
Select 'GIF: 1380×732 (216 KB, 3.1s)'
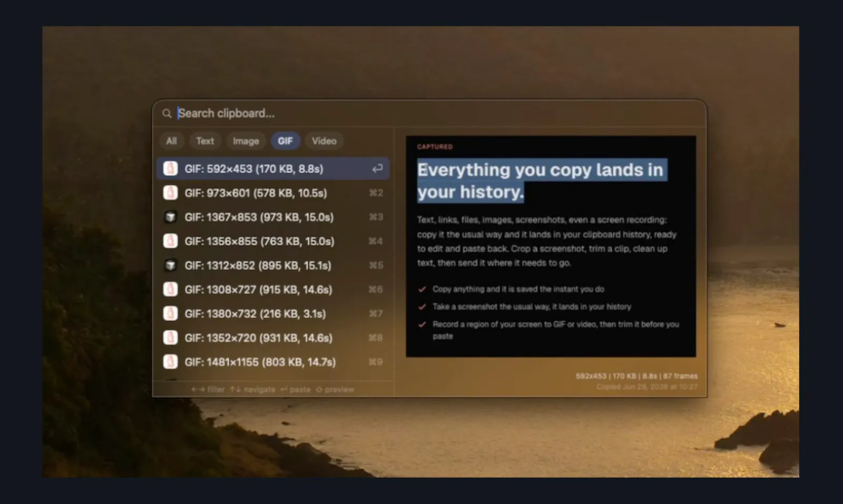[273, 314]
